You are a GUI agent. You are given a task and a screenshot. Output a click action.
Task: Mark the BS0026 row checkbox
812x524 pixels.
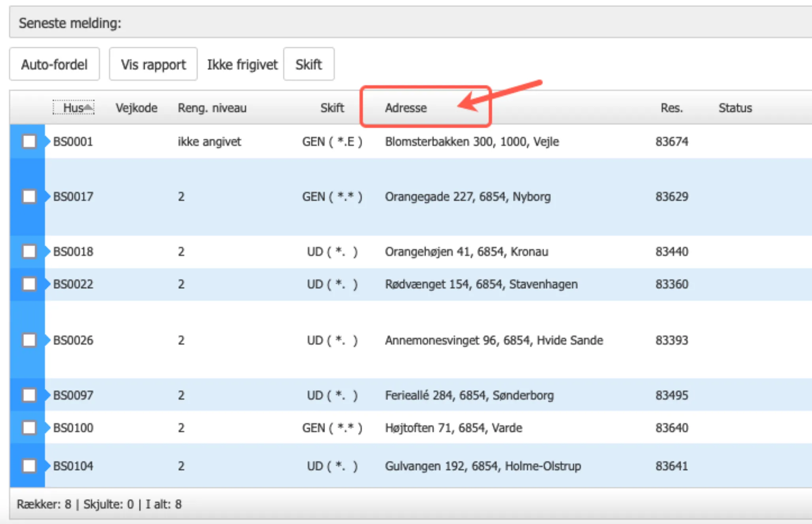[x=29, y=340]
